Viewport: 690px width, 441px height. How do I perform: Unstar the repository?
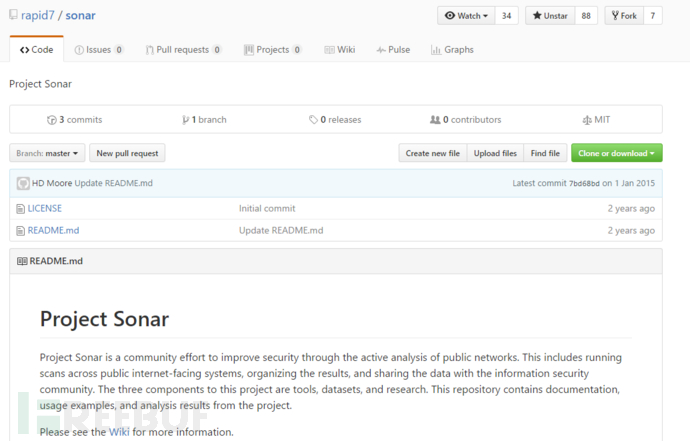(550, 16)
